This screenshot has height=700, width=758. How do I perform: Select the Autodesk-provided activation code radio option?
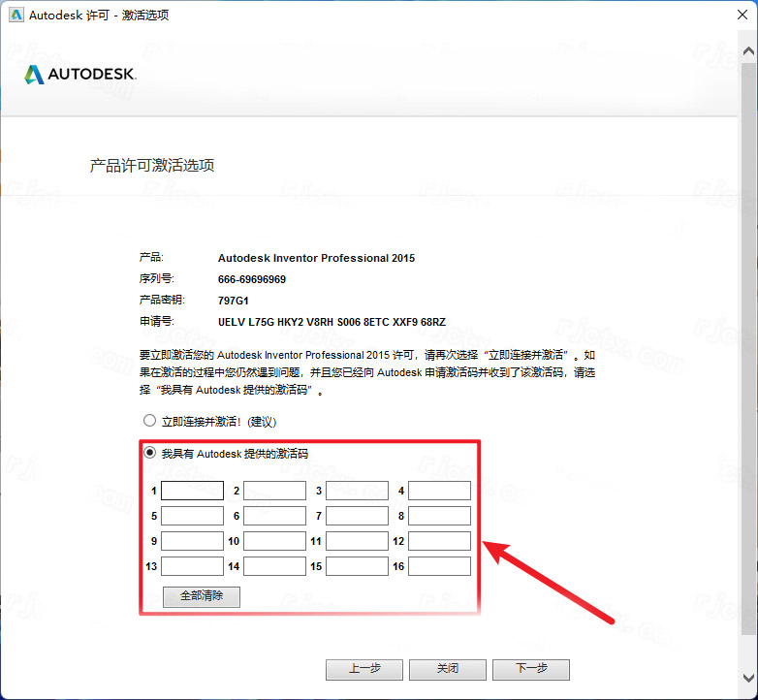point(150,453)
